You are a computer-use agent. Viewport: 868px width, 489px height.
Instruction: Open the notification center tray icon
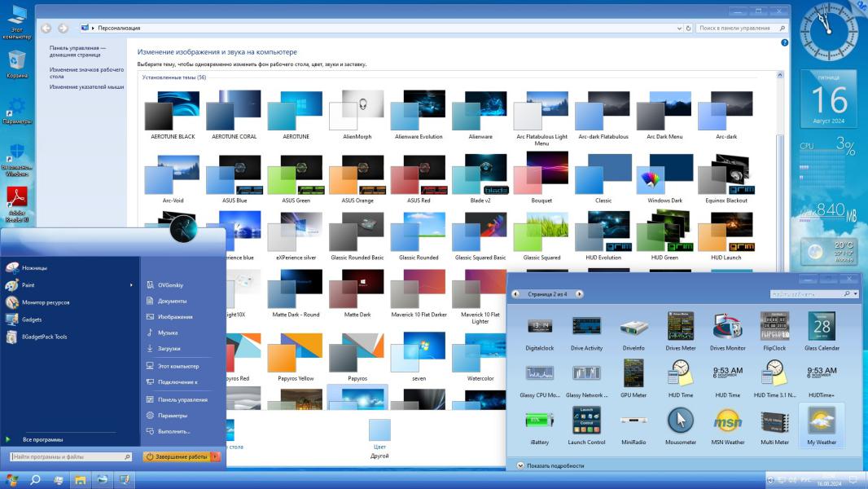tap(853, 479)
